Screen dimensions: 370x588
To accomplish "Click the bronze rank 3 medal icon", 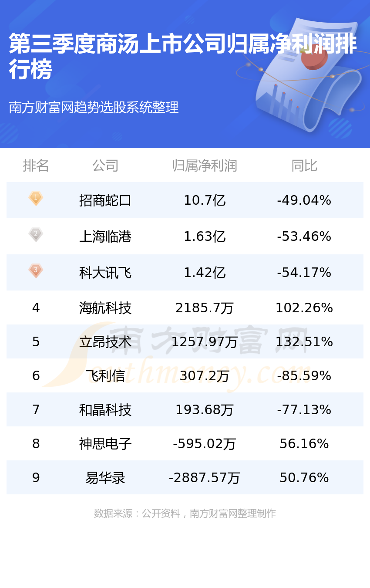I will [36, 270].
